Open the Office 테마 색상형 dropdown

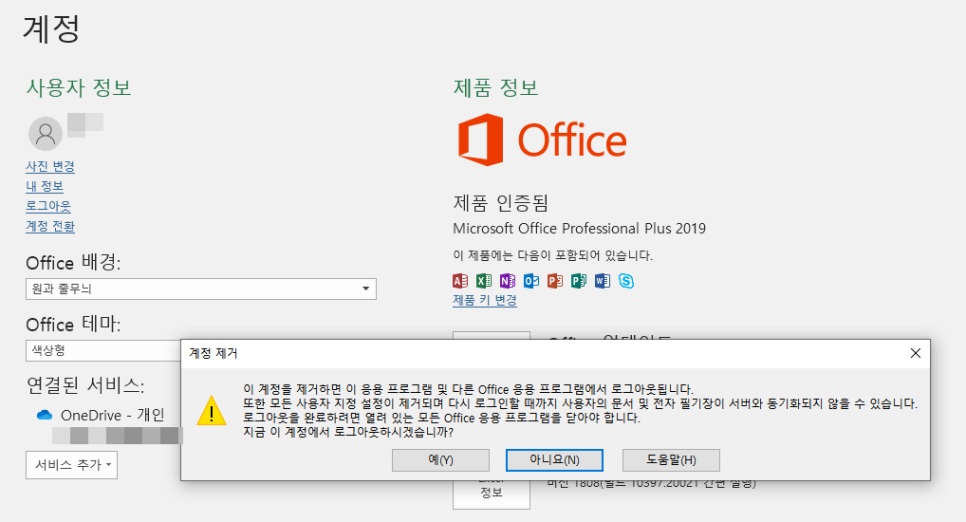coord(104,351)
